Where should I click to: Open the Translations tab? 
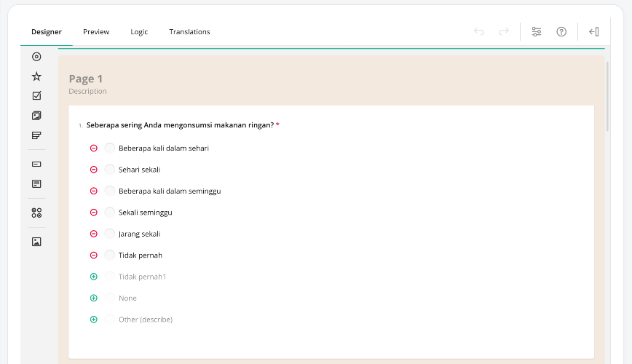click(x=189, y=32)
